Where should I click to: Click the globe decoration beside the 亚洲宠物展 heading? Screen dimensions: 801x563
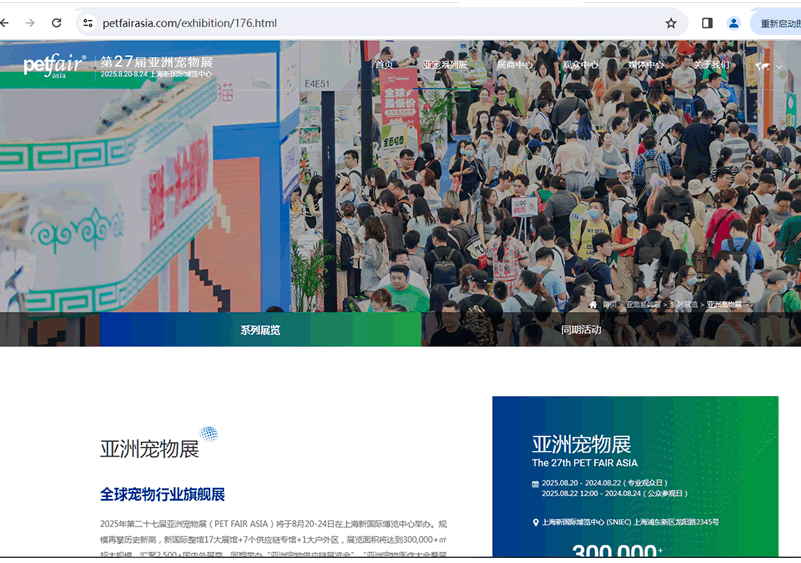208,434
